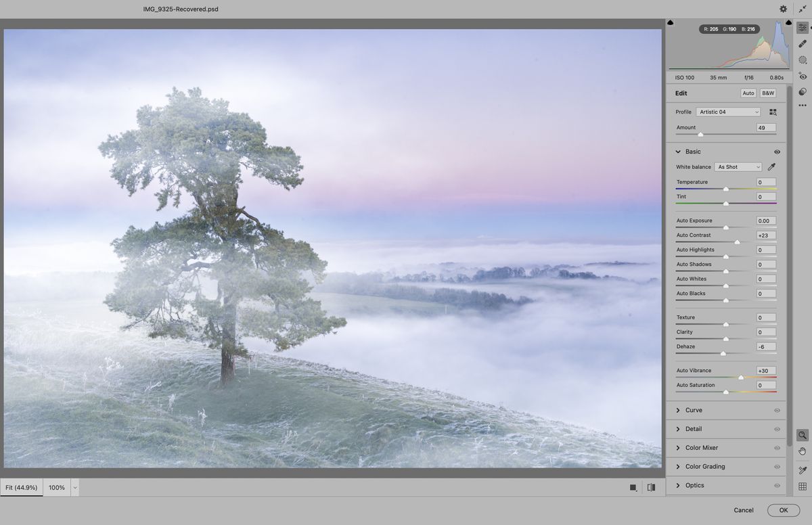
Task: Hide the Basic panel adjustments eye toggle
Action: point(777,152)
